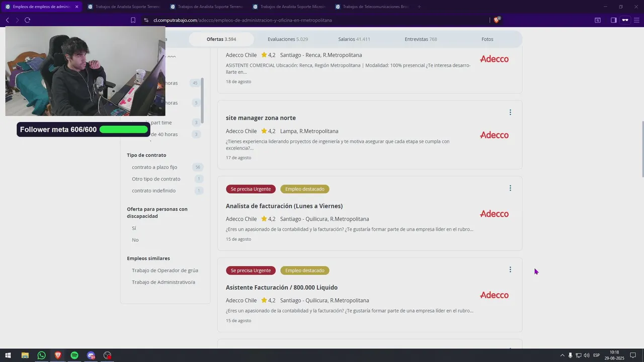This screenshot has width=644, height=362.
Task: Open options menu for site manager zona norte
Action: click(510, 113)
